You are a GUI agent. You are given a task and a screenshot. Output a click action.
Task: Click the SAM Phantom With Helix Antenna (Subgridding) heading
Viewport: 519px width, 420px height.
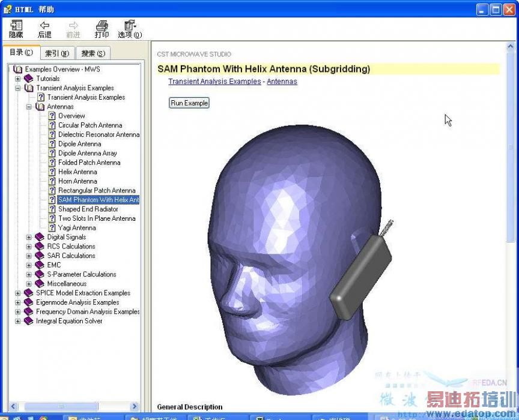coord(264,69)
